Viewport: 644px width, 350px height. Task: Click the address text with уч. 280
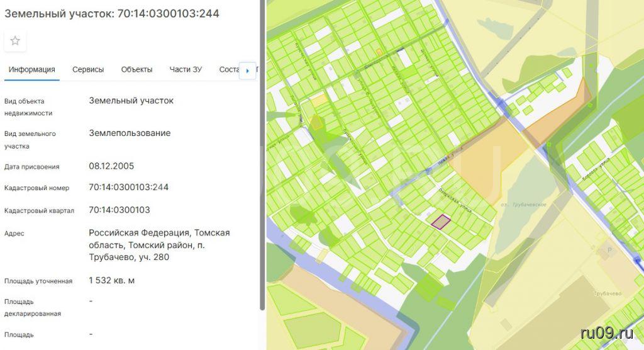(159, 245)
